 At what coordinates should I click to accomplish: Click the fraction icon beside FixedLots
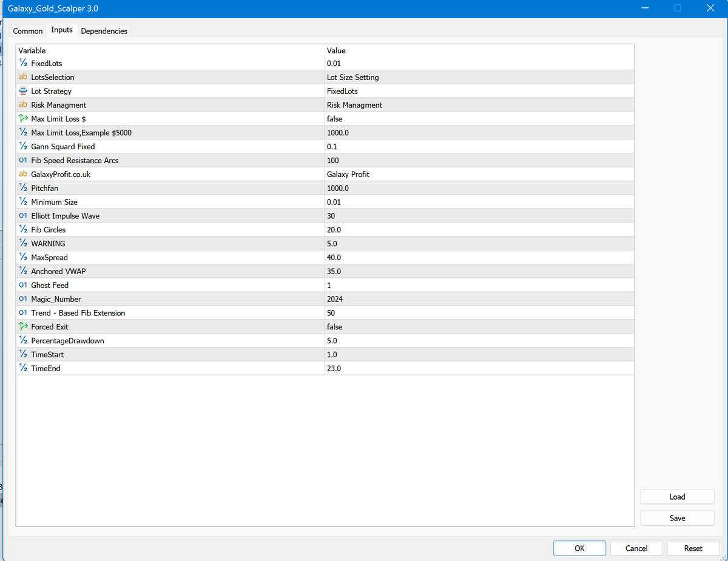pyautogui.click(x=23, y=63)
